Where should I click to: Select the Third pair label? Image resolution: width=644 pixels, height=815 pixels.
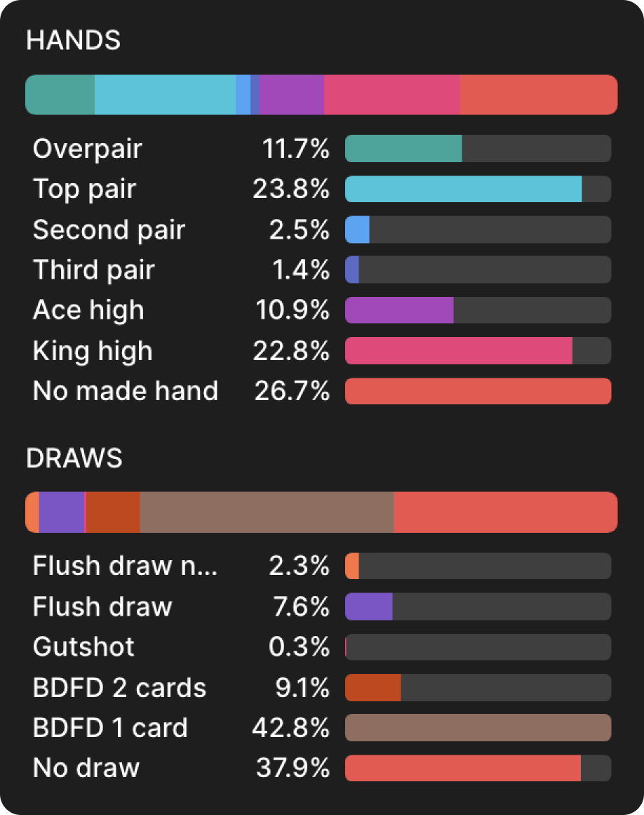pyautogui.click(x=93, y=270)
